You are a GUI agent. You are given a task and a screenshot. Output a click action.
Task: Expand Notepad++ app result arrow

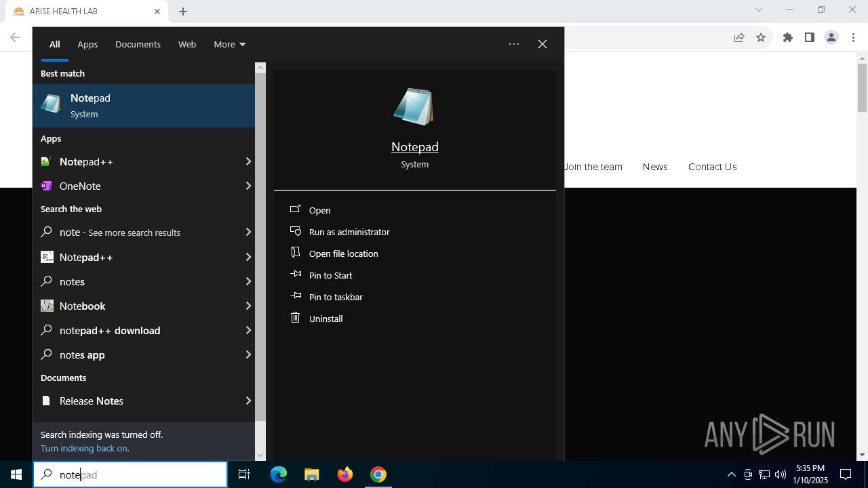(x=248, y=161)
